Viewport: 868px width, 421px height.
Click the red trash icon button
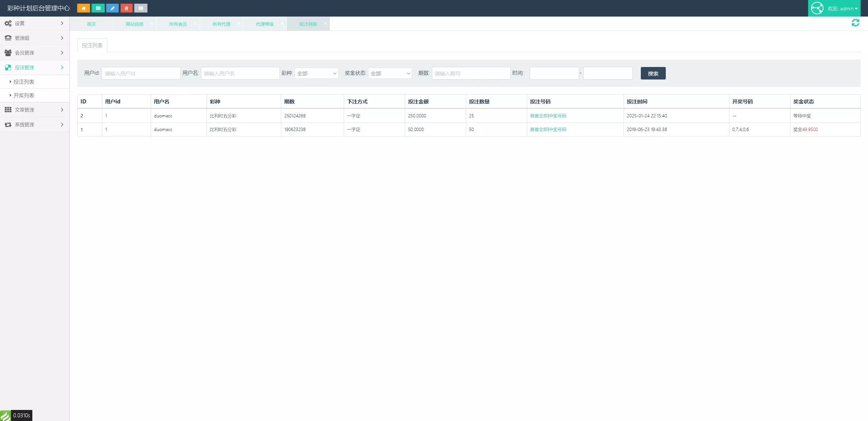tap(126, 8)
